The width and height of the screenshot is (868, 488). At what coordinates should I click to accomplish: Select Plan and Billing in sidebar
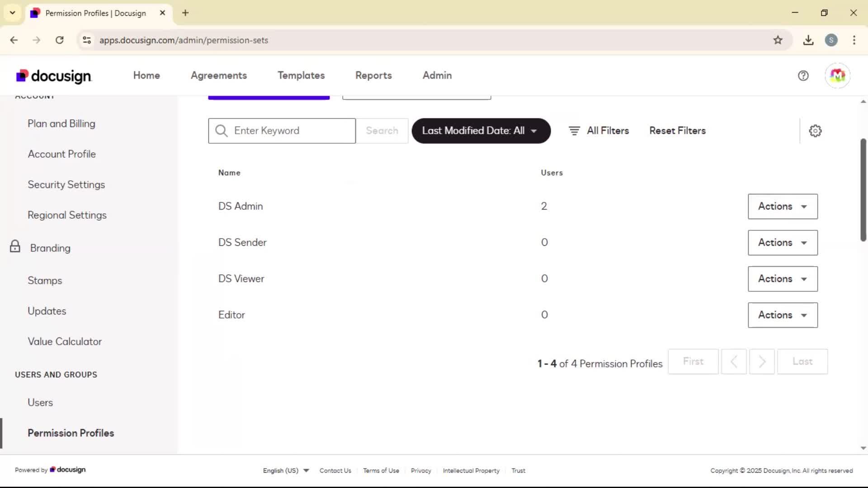click(x=61, y=124)
